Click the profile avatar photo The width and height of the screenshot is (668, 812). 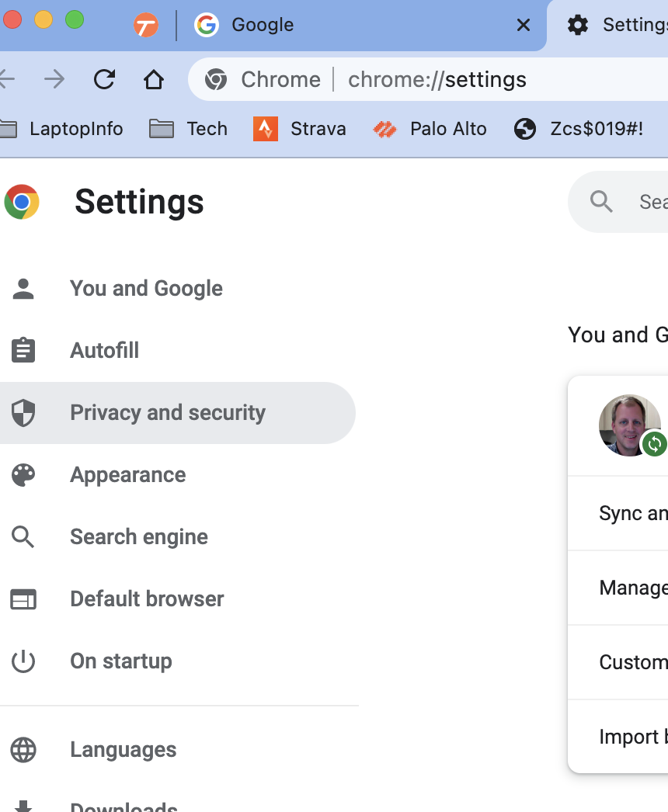(x=629, y=425)
